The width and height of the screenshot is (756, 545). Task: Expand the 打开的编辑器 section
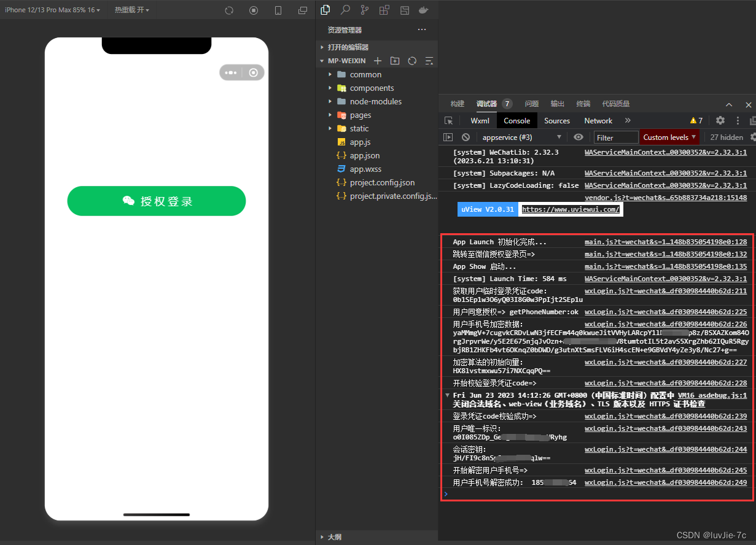coord(321,46)
